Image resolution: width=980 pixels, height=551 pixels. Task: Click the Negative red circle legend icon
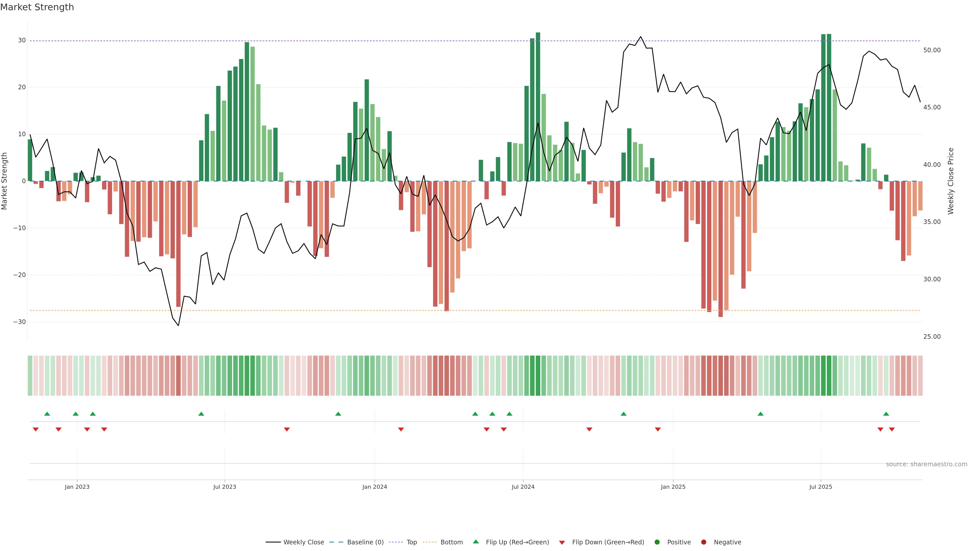(x=703, y=542)
